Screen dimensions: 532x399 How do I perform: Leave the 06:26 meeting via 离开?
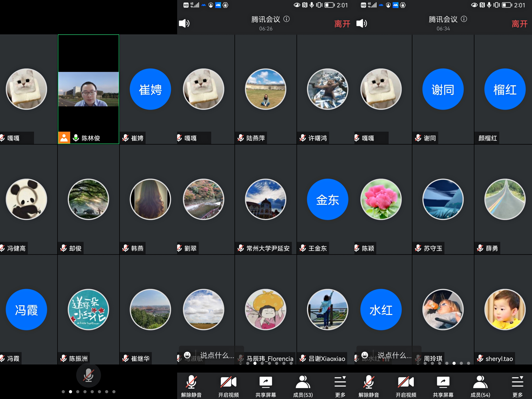click(342, 24)
